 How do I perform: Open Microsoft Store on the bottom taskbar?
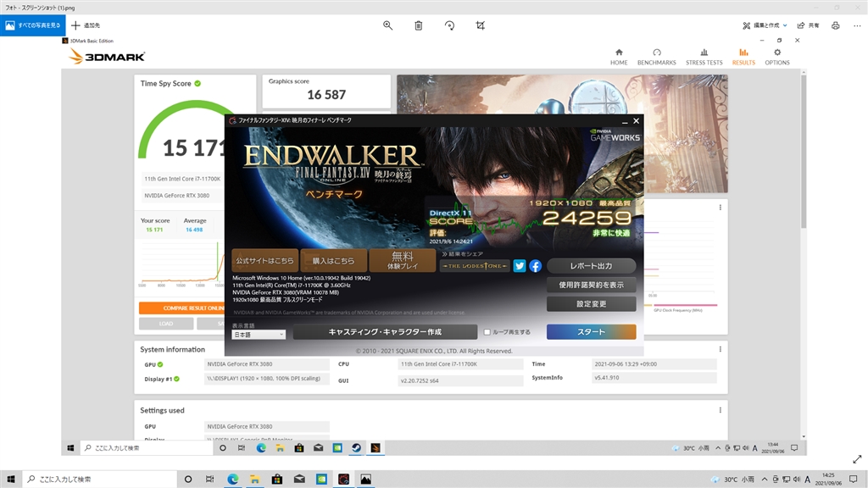coord(277,480)
